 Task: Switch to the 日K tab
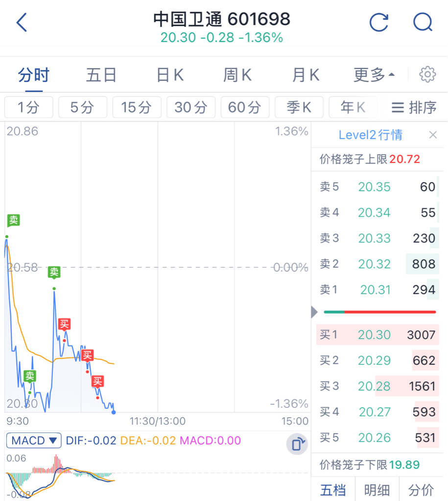(170, 75)
